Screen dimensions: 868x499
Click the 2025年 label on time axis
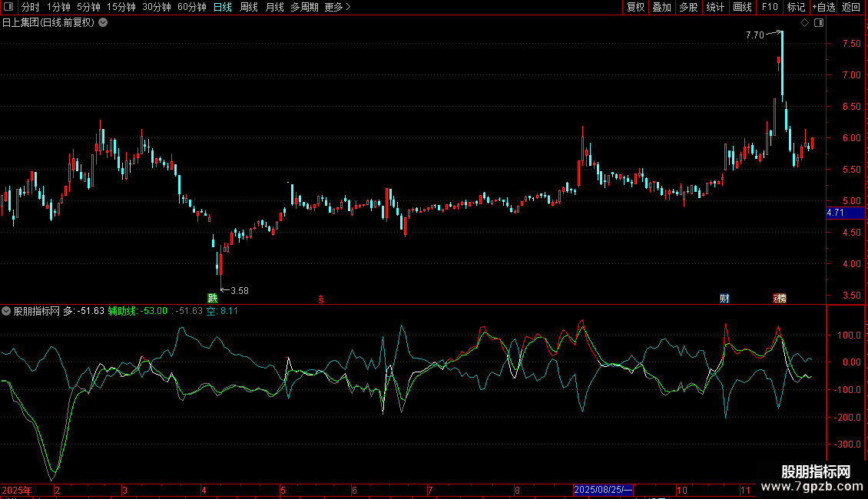(x=17, y=490)
